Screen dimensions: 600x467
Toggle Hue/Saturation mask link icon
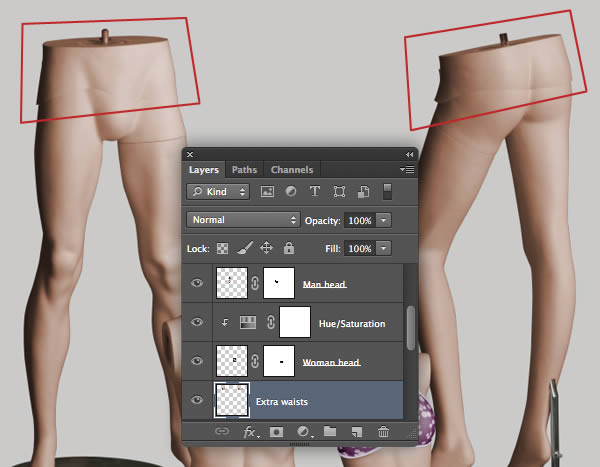click(x=271, y=322)
